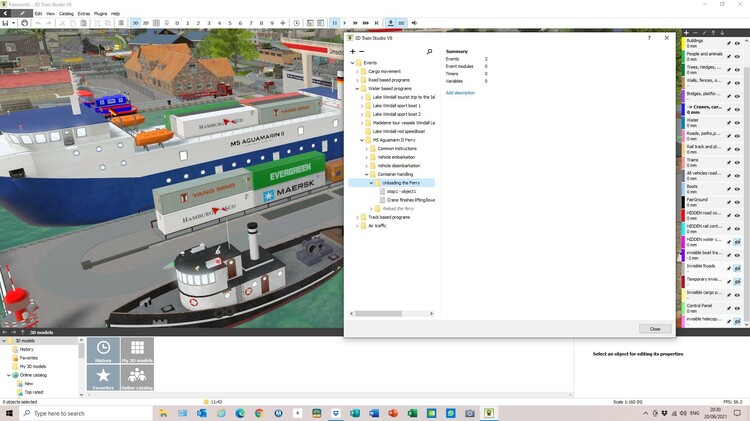
Task: Open the Online catalog tile
Action: [137, 377]
